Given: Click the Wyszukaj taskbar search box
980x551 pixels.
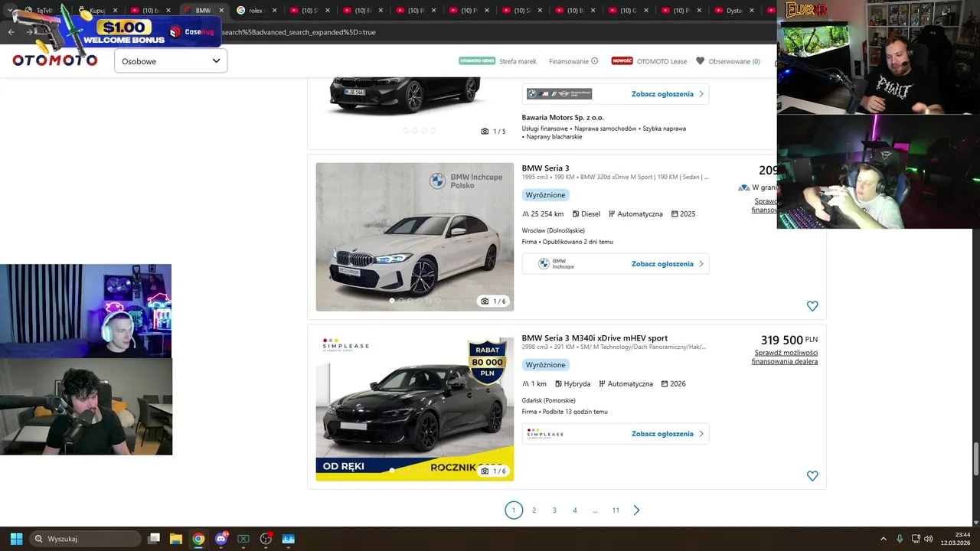Looking at the screenshot, I should [85, 539].
